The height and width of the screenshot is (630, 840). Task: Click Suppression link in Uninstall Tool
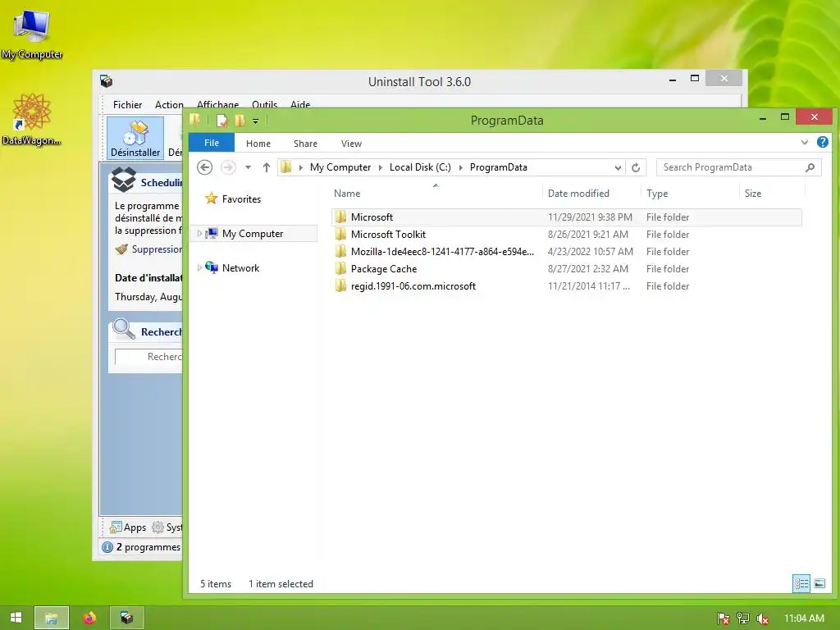point(149,249)
